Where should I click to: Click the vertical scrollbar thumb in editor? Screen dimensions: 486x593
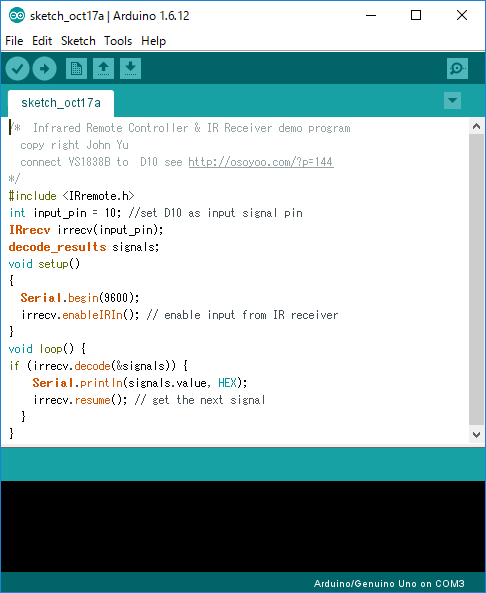[x=477, y=279]
